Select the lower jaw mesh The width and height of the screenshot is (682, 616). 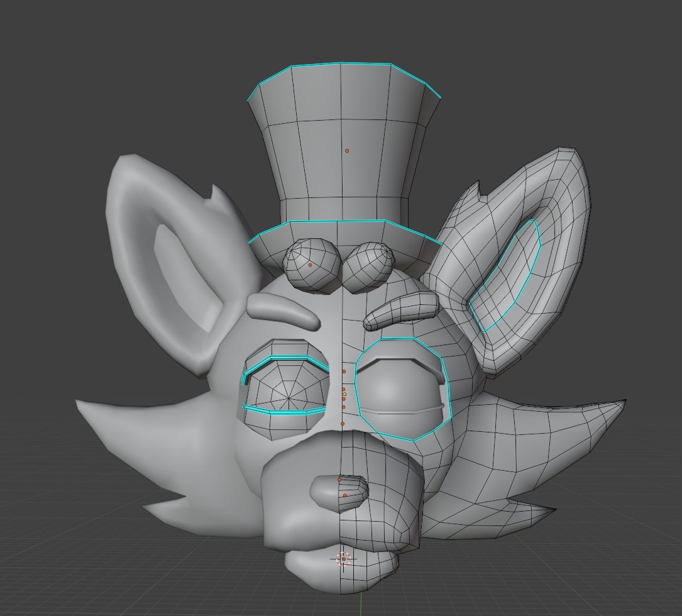[342, 571]
